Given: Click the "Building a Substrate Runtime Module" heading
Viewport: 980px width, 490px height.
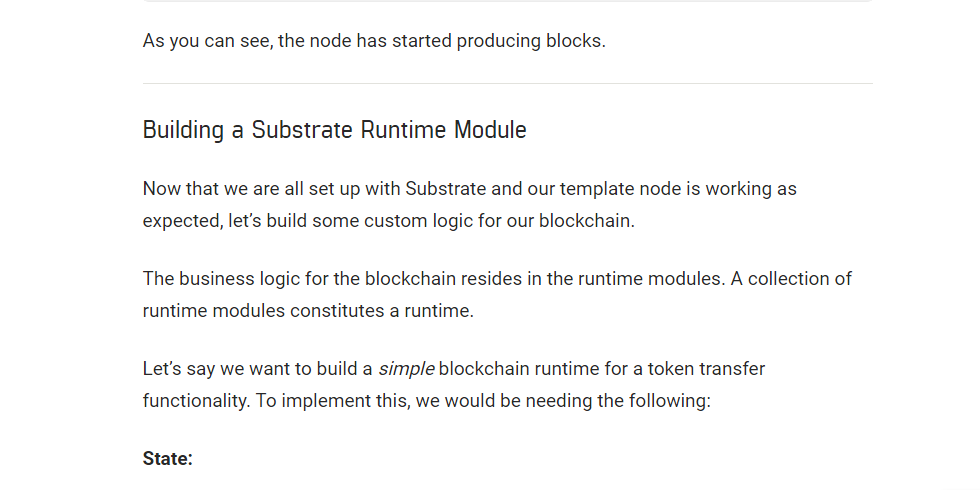Looking at the screenshot, I should pos(334,130).
